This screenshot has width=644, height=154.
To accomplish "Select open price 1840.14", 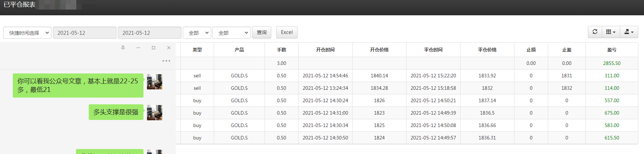I will point(379,76).
